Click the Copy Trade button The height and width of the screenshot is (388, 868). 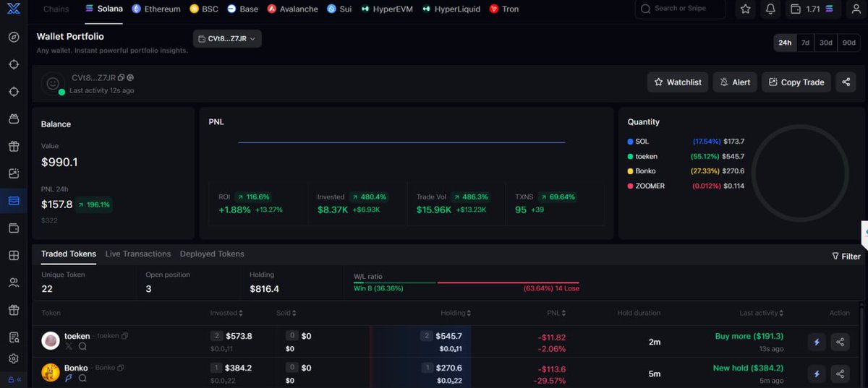click(x=796, y=82)
